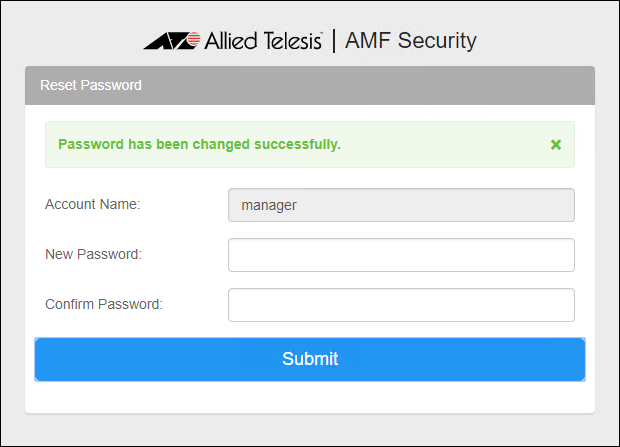Focus the Confirm Password input field
This screenshot has height=447, width=620.
click(x=401, y=305)
